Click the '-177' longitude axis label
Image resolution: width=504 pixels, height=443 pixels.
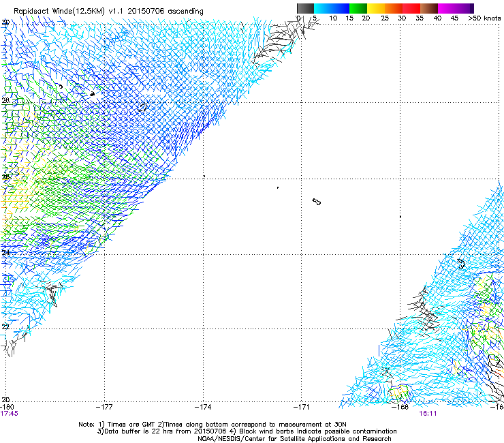[104, 407]
